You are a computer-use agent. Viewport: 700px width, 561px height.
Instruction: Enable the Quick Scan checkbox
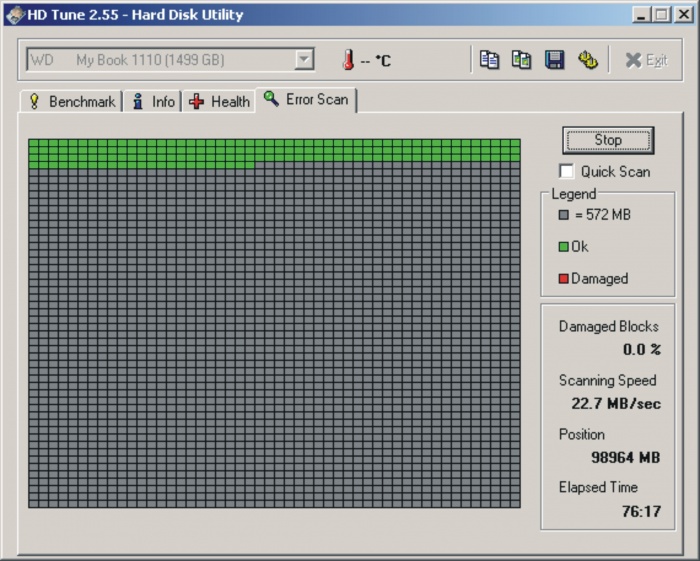tap(567, 171)
